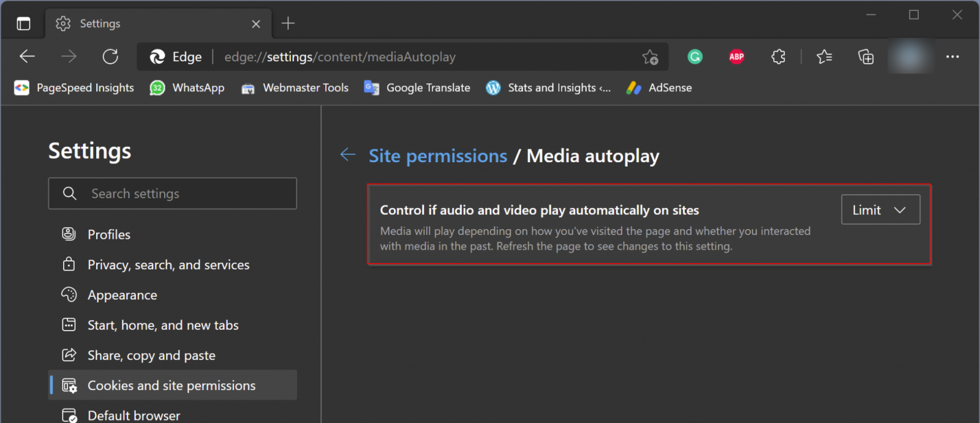Add this page to favorites star icon

650,57
